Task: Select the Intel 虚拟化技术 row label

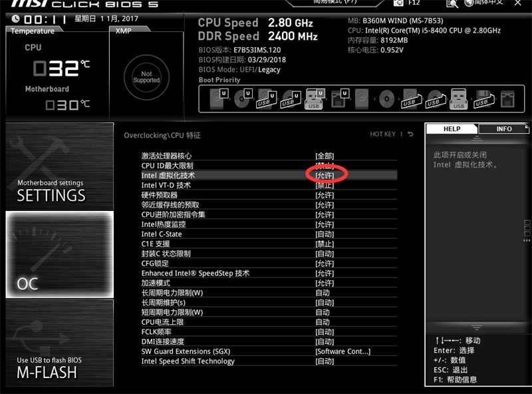Action: (168, 175)
